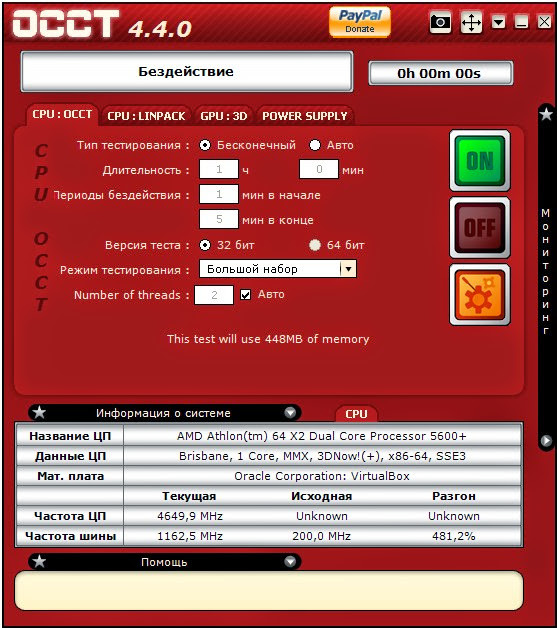The image size is (557, 628).
Task: Start the test with green ON button
Action: (480, 161)
